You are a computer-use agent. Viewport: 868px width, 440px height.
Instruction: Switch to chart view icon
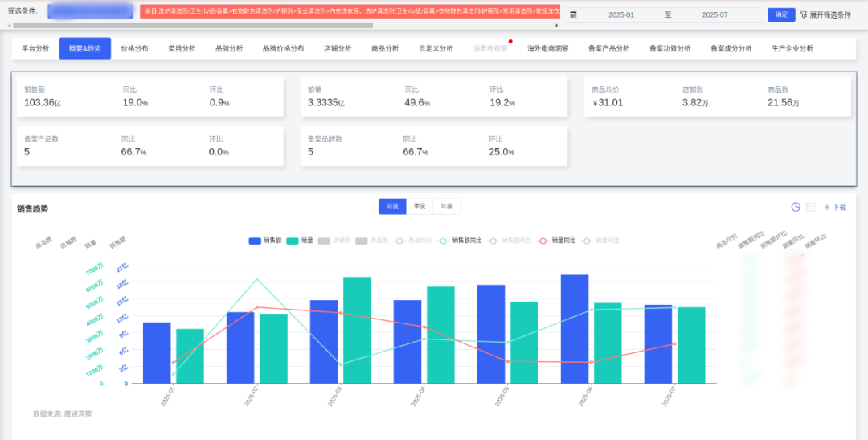(796, 207)
